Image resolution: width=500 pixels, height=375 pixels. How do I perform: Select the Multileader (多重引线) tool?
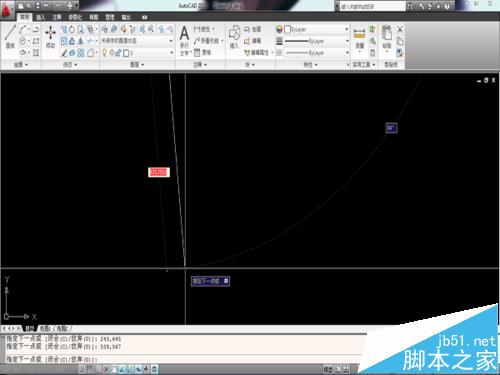208,41
